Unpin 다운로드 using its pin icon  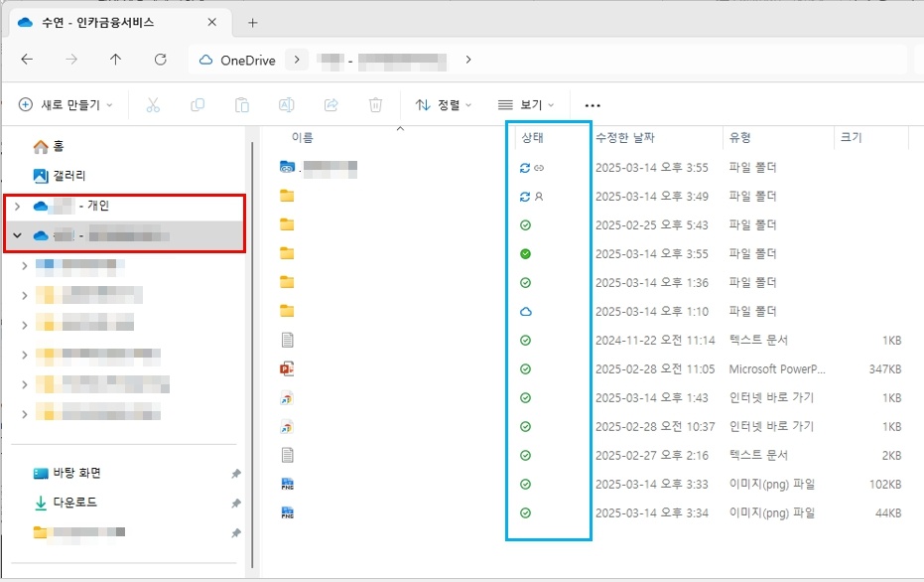236,503
